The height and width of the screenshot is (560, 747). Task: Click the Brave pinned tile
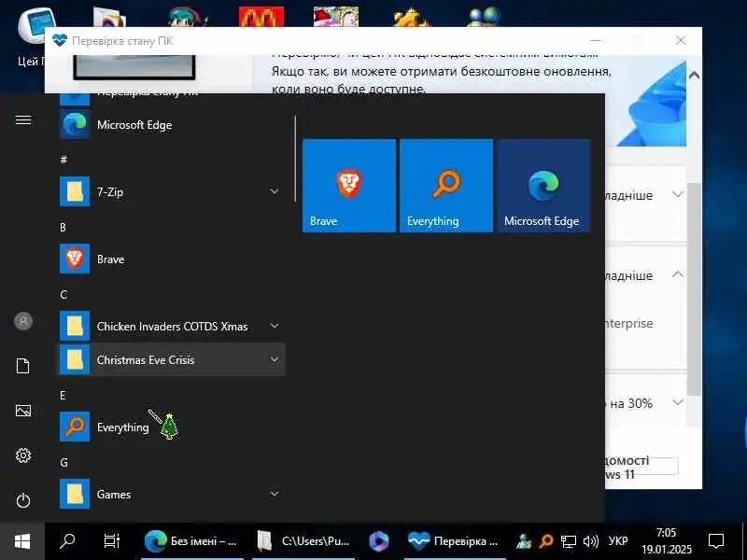tap(349, 186)
